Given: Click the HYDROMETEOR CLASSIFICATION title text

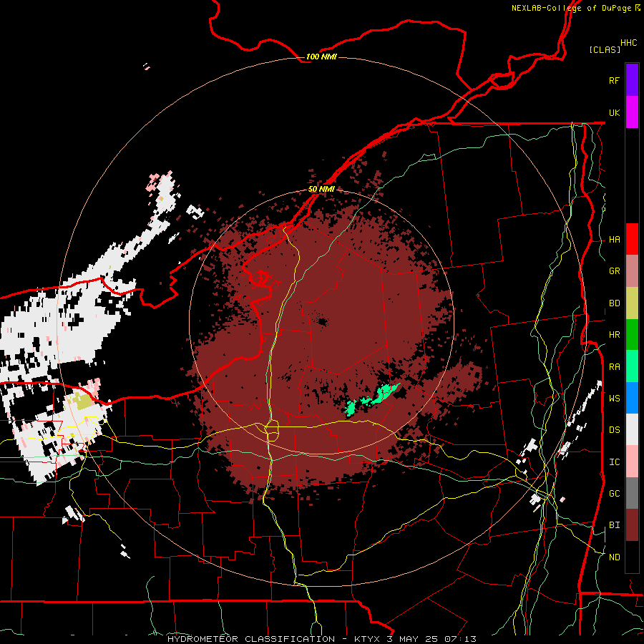Looking at the screenshot, I should pos(251,639).
